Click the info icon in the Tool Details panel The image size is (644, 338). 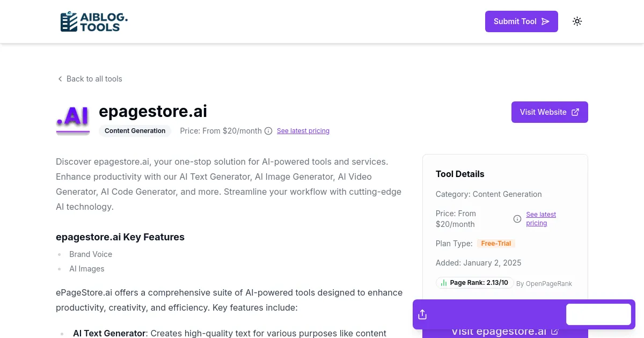[x=517, y=219]
